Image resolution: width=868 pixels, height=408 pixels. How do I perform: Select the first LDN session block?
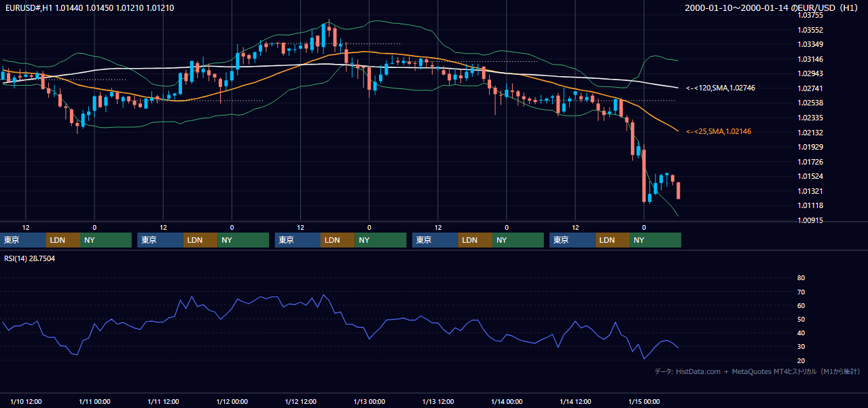(x=63, y=240)
